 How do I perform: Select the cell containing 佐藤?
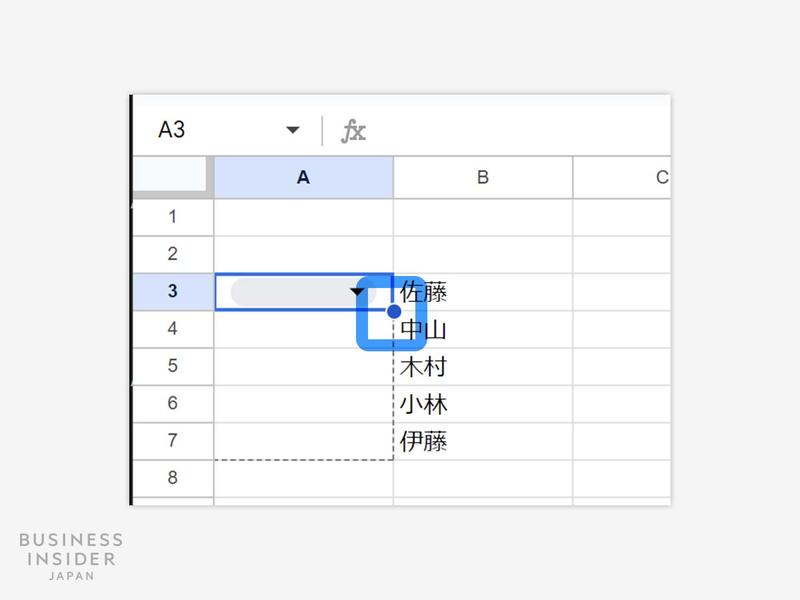(x=483, y=292)
